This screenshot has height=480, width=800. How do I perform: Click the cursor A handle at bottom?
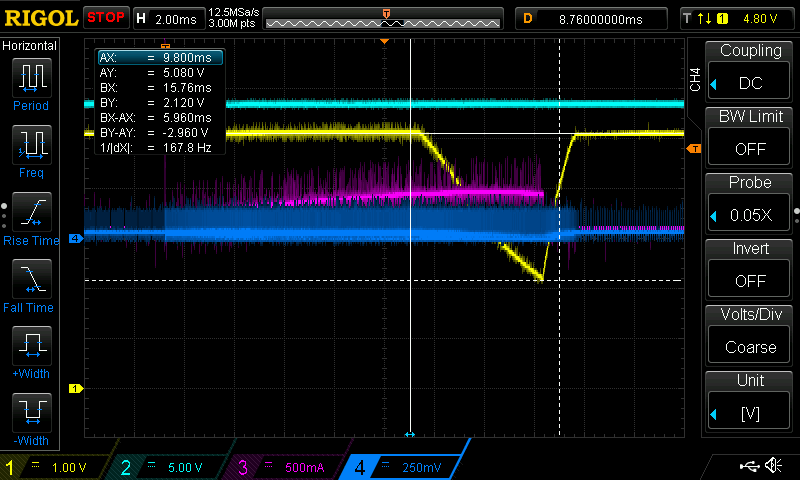[410, 435]
